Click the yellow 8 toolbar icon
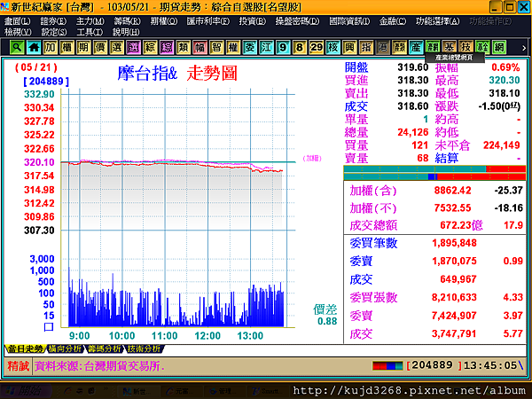Screen dimensions: 532x399 point(300,47)
